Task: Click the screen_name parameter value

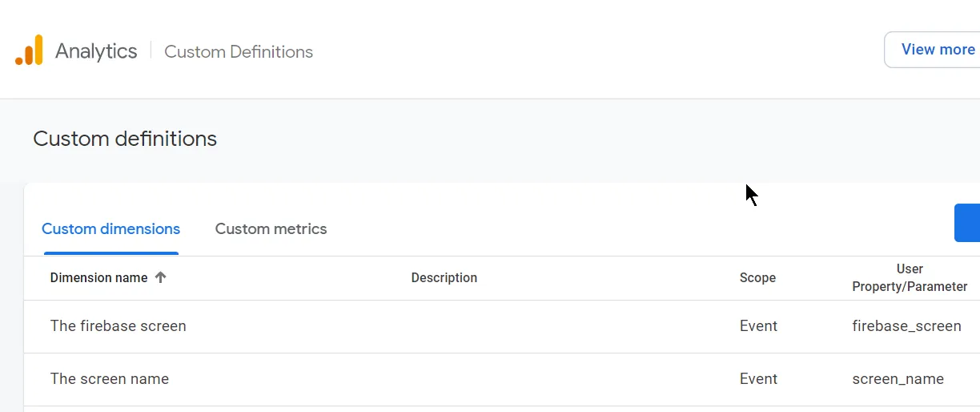Action: [898, 379]
